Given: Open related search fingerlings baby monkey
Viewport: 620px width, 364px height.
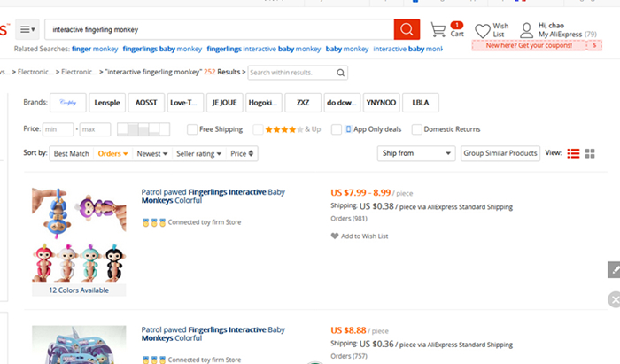Looking at the screenshot, I should click(162, 49).
